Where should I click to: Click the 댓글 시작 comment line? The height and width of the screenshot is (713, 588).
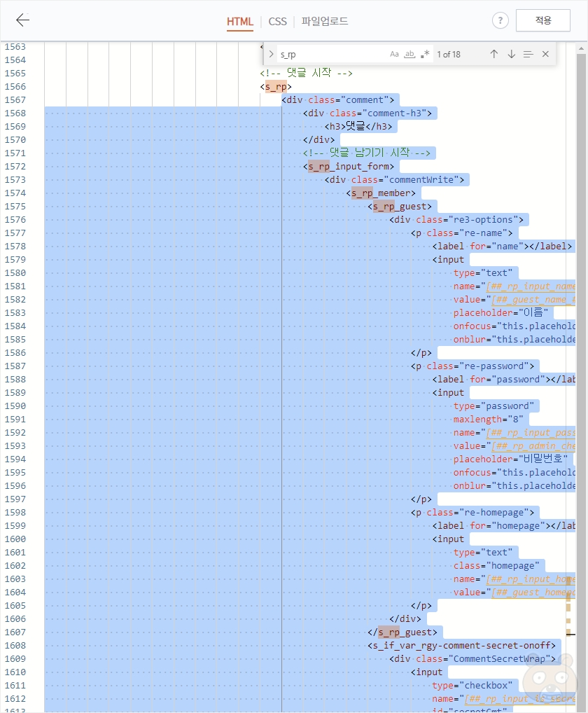307,73
